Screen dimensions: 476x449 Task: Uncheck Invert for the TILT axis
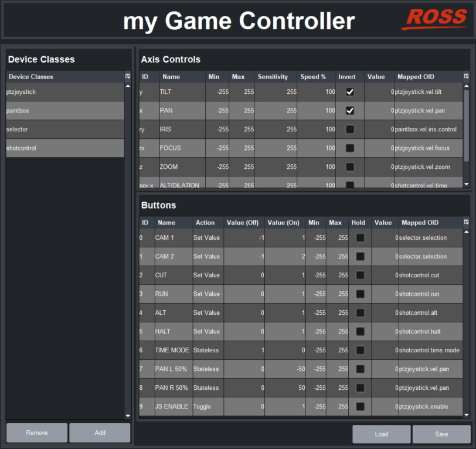pyautogui.click(x=350, y=92)
